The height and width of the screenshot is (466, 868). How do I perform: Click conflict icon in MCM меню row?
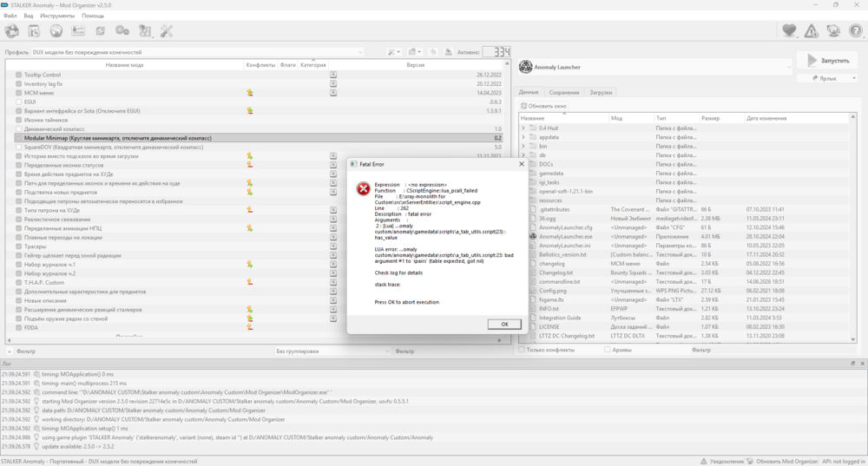250,93
